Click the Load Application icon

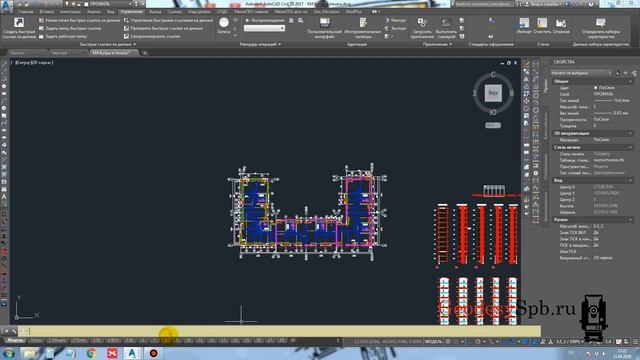pos(422,22)
